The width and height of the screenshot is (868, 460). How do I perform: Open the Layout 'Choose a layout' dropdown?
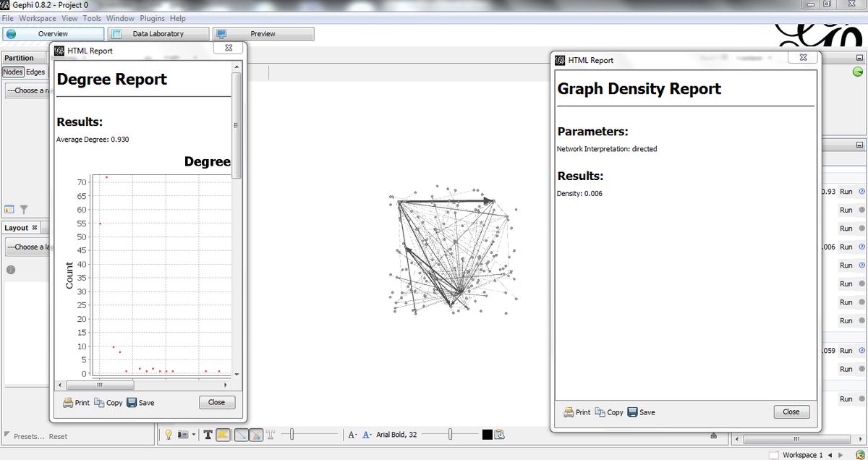[x=27, y=247]
